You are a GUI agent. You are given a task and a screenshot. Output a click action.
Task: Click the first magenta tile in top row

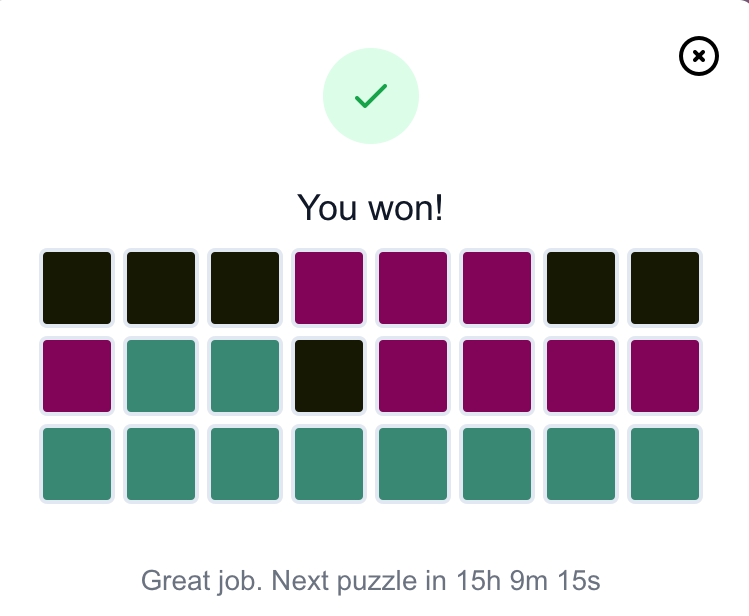coord(329,288)
